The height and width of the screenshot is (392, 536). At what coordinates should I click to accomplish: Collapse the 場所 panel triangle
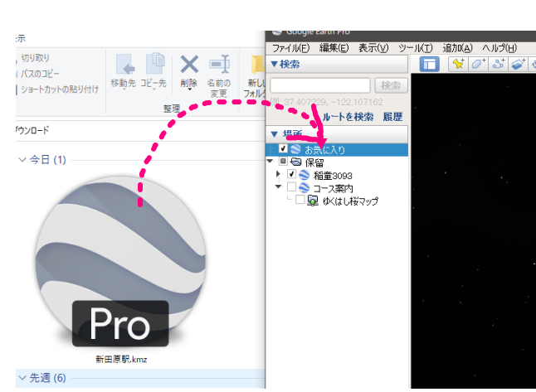pyautogui.click(x=274, y=134)
